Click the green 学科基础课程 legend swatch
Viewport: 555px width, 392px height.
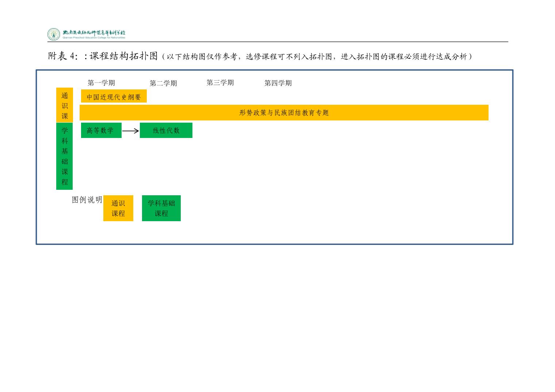161,208
